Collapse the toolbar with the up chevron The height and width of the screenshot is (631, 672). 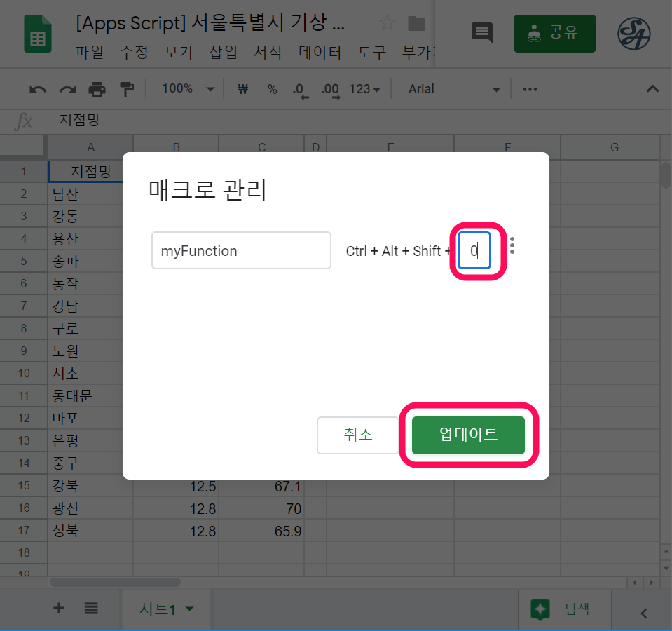(652, 89)
